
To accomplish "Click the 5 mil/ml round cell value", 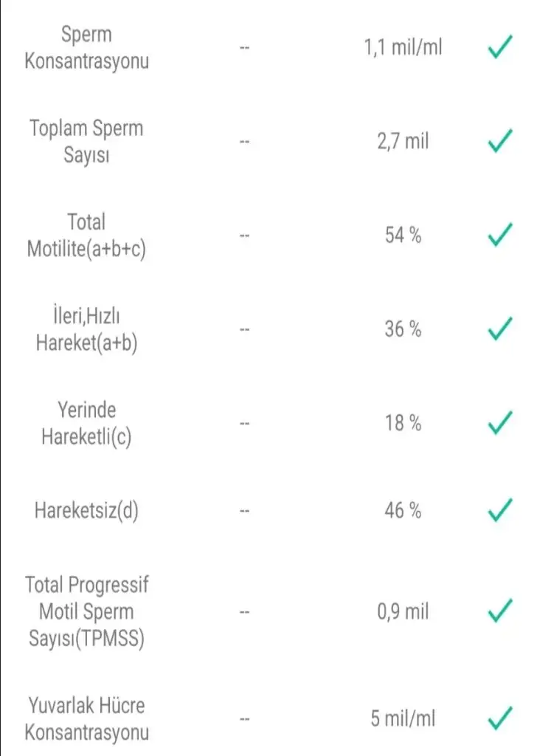I will [403, 718].
